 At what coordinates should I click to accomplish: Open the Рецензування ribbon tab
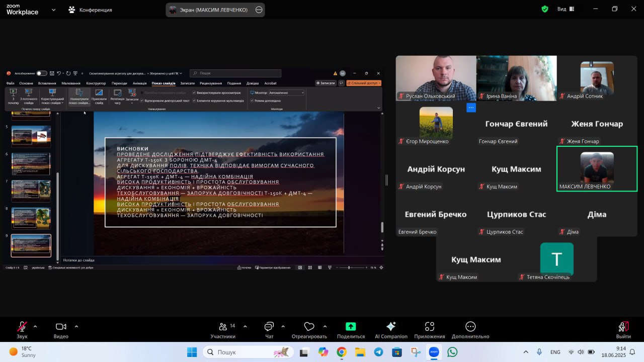[x=211, y=83]
